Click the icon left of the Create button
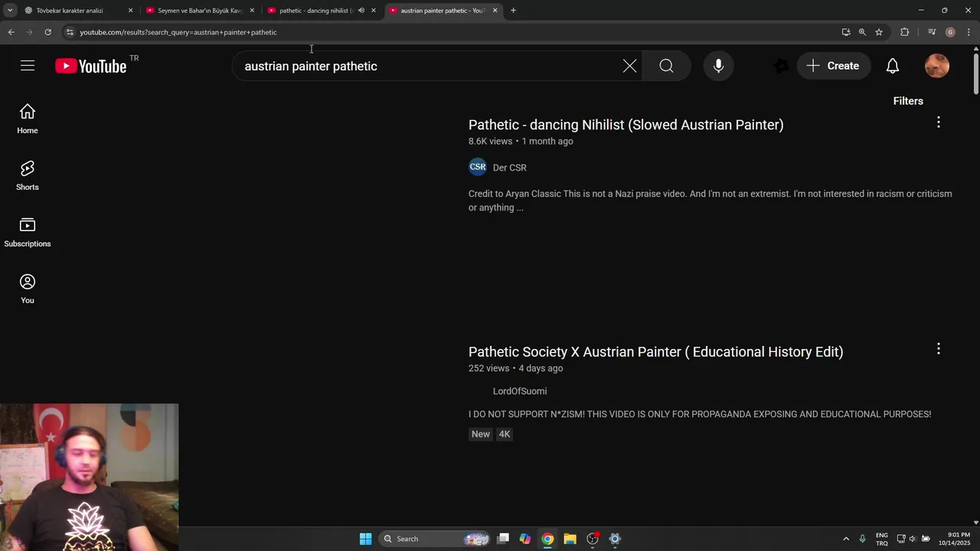The height and width of the screenshot is (551, 980). pyautogui.click(x=781, y=66)
